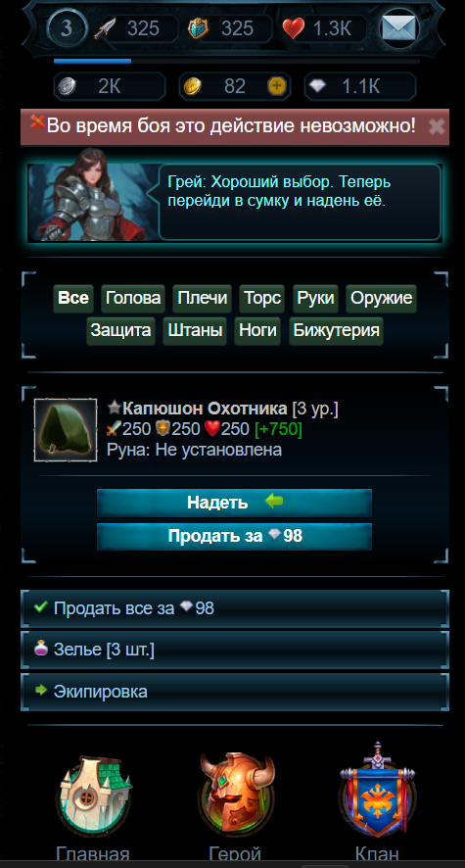Image resolution: width=465 pixels, height=868 pixels.
Task: Click the blue experience progress bar
Action: click(237, 61)
